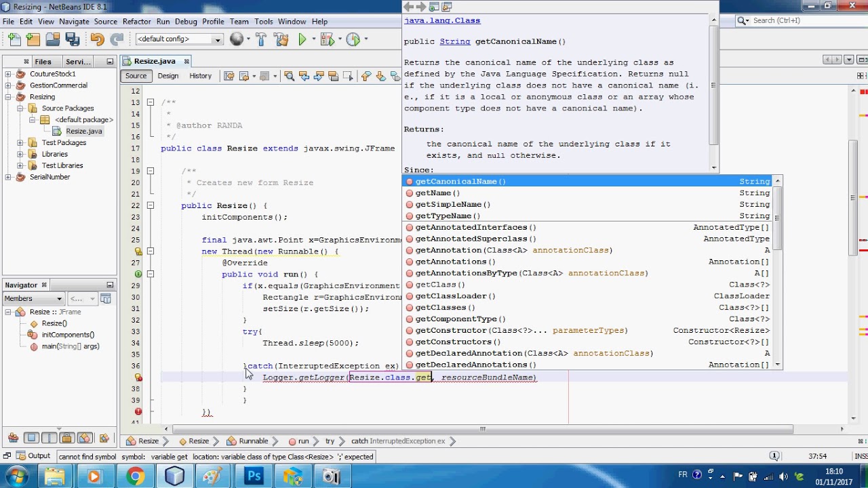Click the Undo arrow icon
Screen dimensions: 868x488
coord(97,39)
